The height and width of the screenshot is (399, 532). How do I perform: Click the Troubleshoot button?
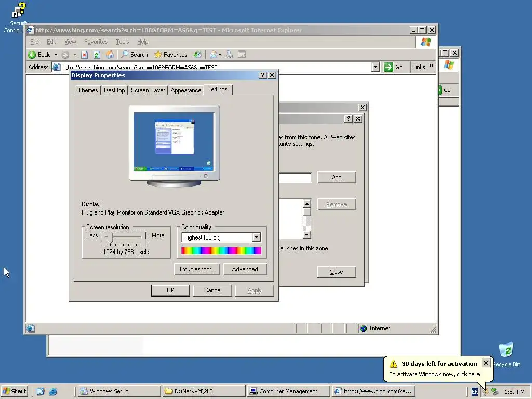click(x=197, y=269)
